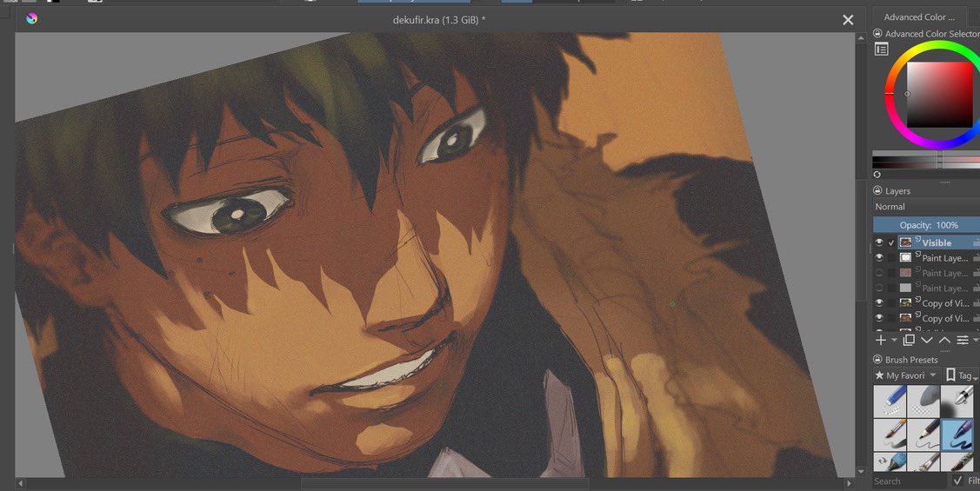Select the bottom-right textured brush preset
Image resolution: width=980 pixels, height=491 pixels.
957,461
